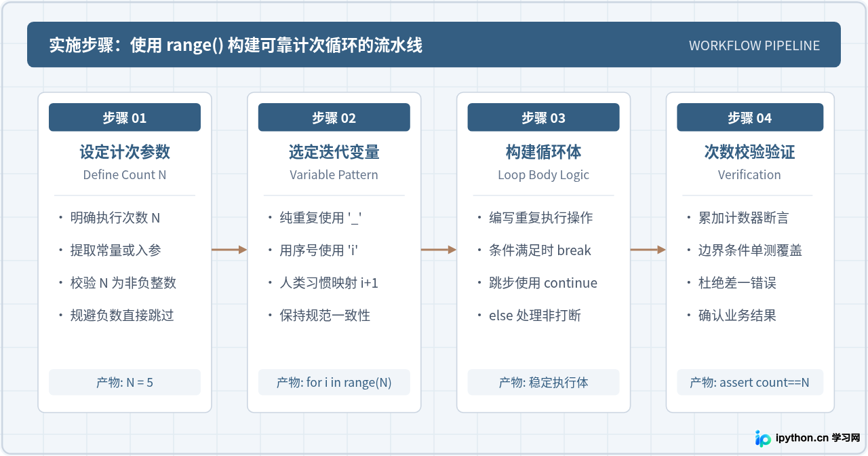The image size is (868, 456).
Task: Select the '步骤 04' header badge
Action: point(750,117)
